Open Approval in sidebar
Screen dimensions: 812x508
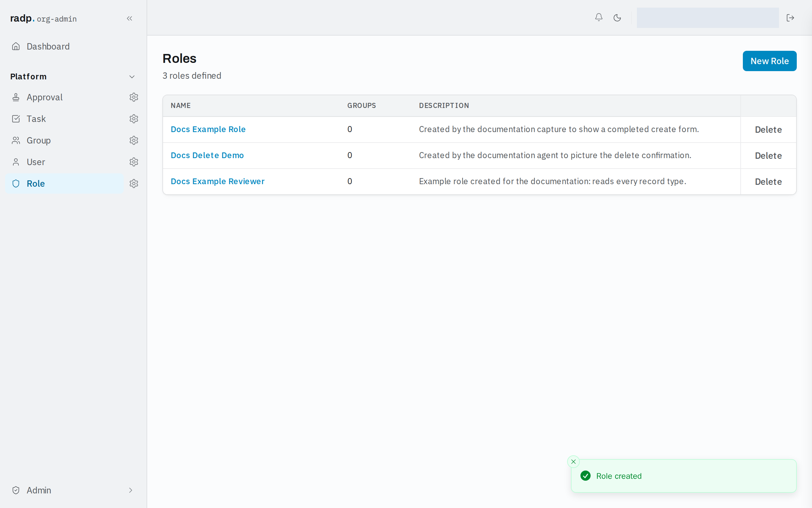64,97
